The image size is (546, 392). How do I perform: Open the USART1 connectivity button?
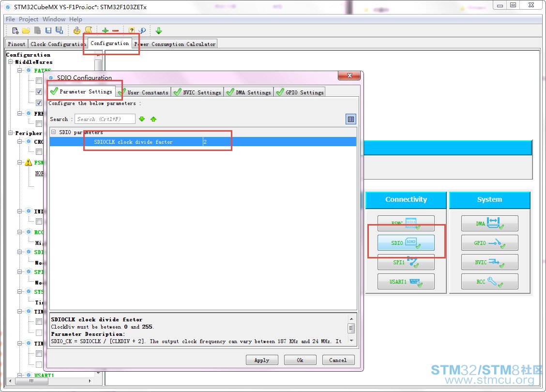click(406, 281)
